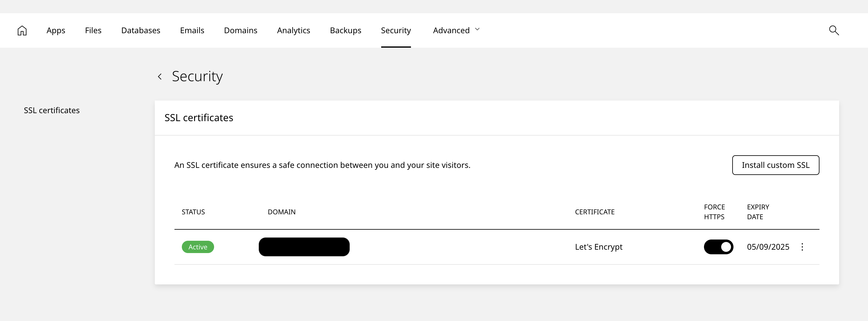Click the SSL certificates panel title

click(198, 118)
